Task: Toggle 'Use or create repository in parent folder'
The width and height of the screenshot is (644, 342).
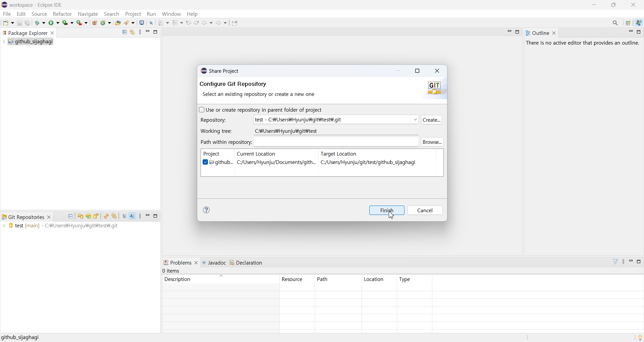Action: (202, 110)
